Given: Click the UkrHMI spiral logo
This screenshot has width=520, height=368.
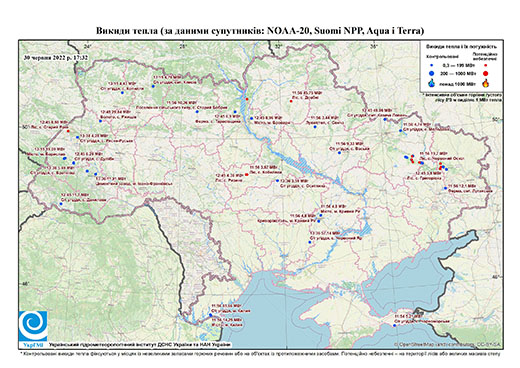Looking at the screenshot, I should 33,326.
